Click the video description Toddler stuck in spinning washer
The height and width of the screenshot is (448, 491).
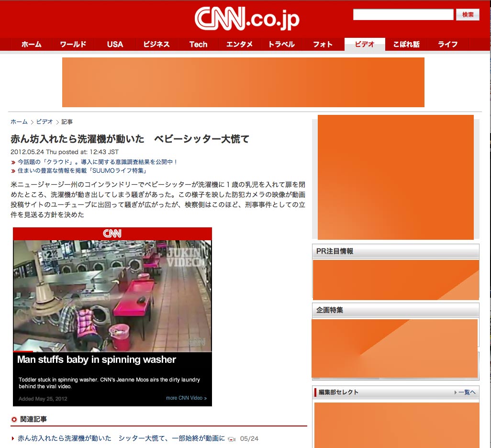coord(109,383)
